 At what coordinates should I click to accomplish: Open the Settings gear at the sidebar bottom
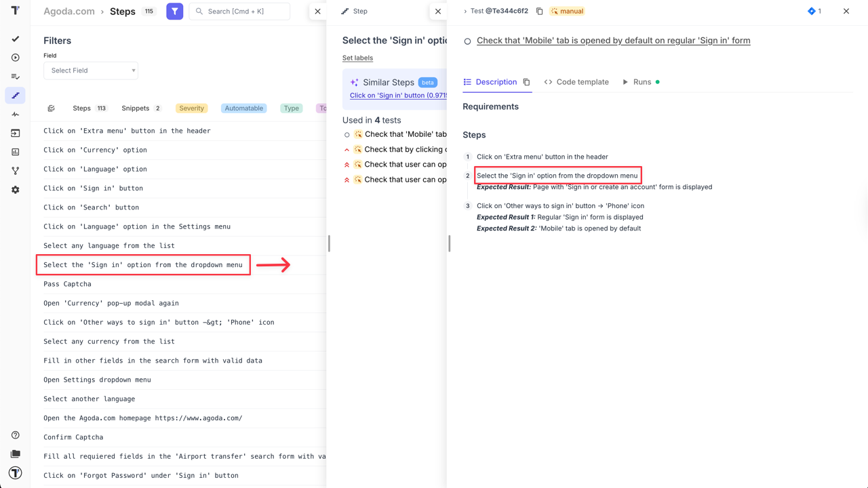15,190
